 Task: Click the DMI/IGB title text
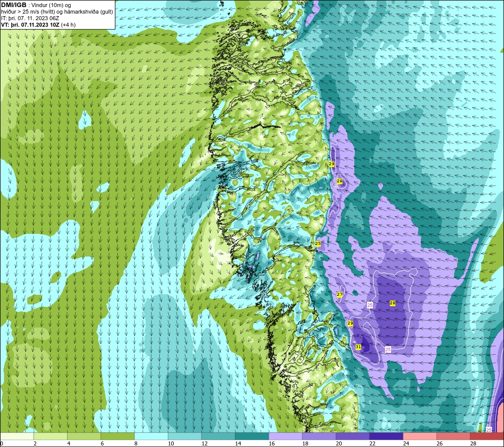point(14,5)
